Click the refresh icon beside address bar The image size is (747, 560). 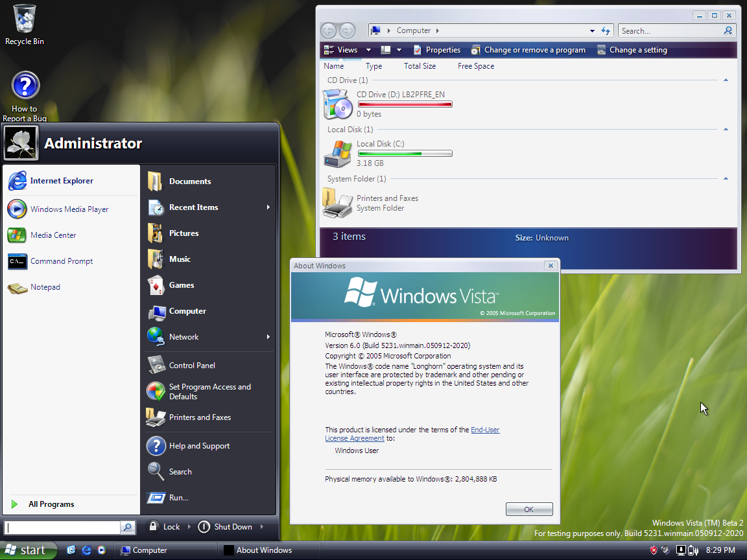click(x=606, y=30)
